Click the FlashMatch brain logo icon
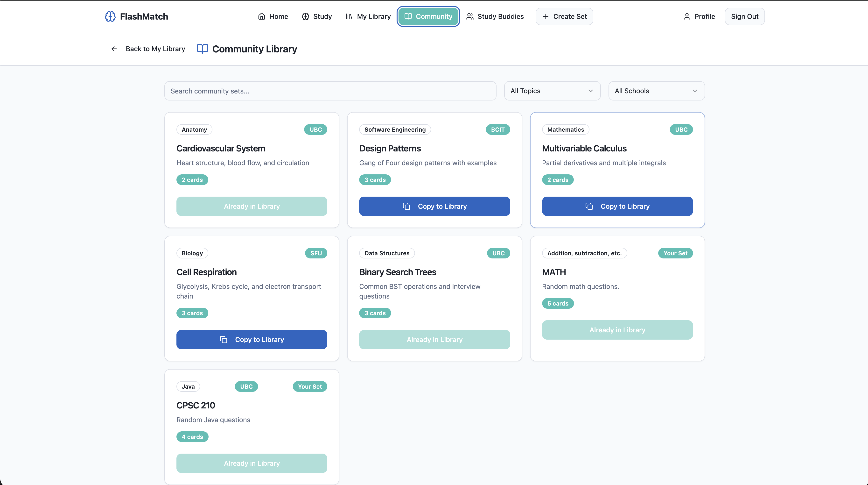Screen dimensions: 868x485 110,16
